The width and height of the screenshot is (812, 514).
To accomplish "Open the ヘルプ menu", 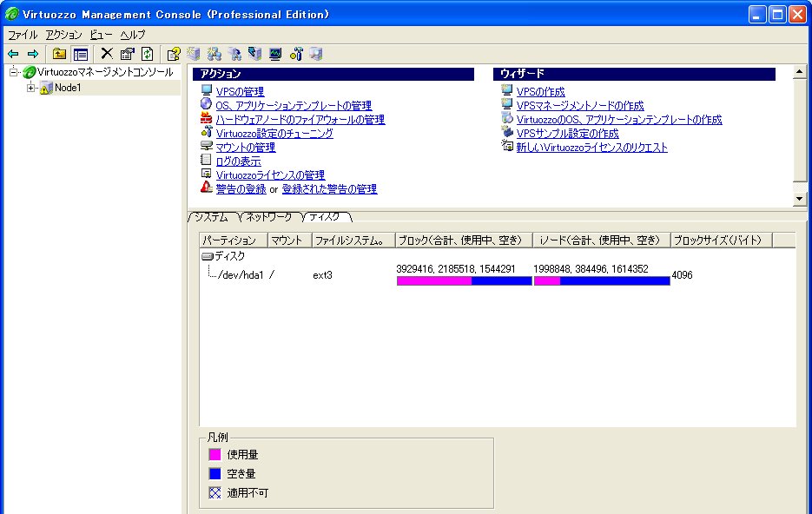I will tap(133, 35).
